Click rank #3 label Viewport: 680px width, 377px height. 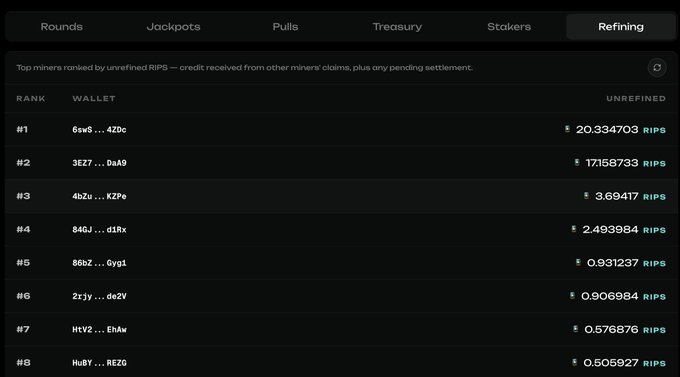(x=23, y=196)
